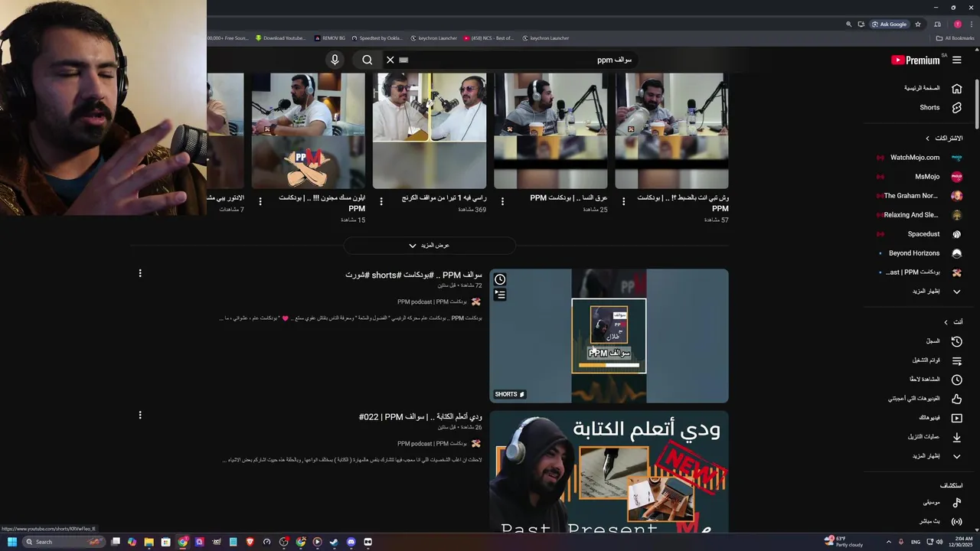Image resolution: width=980 pixels, height=551 pixels.
Task: Open REMOV BG bookmark
Action: (330, 38)
